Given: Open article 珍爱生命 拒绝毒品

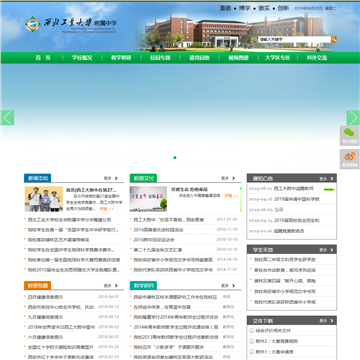Looking at the screenshot, I should [190, 190].
